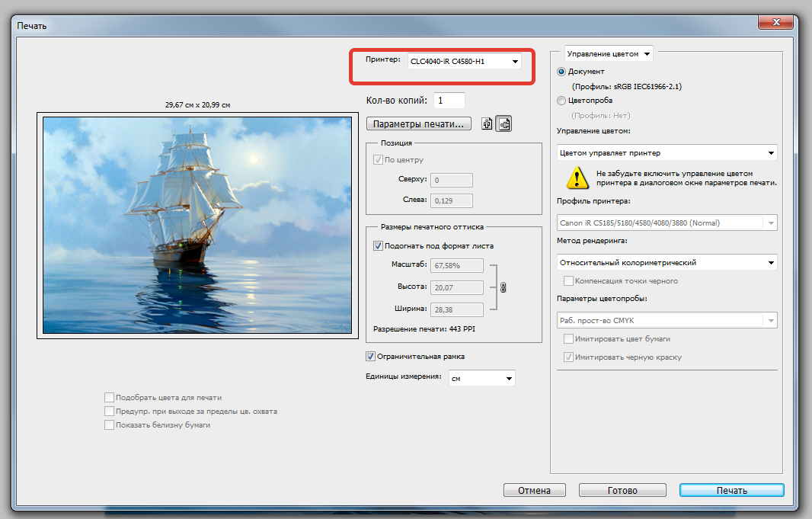The height and width of the screenshot is (519, 812).
Task: Click the Слева position field
Action: tap(452, 200)
